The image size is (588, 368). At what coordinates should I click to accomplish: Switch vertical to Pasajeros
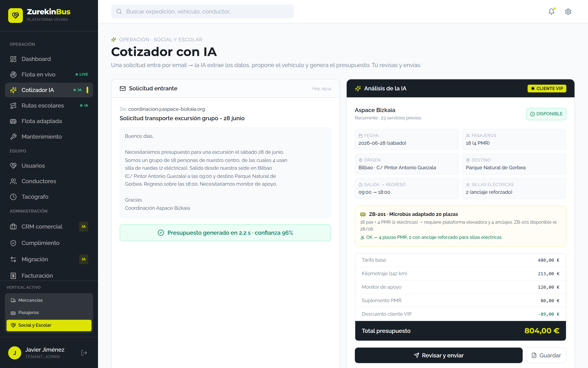(x=49, y=313)
